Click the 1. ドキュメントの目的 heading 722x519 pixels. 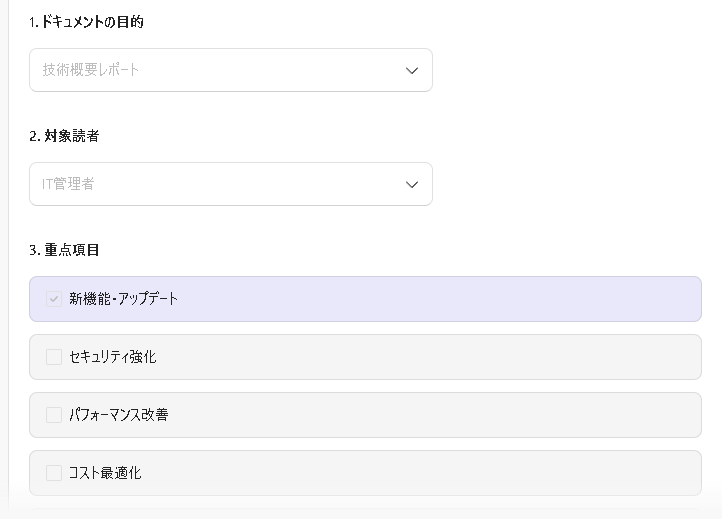click(86, 22)
